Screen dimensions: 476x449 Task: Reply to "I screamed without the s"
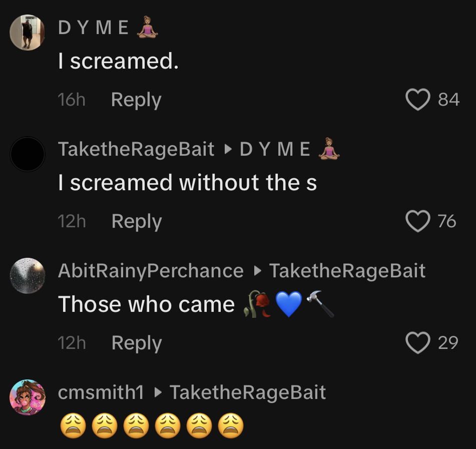[136, 221]
